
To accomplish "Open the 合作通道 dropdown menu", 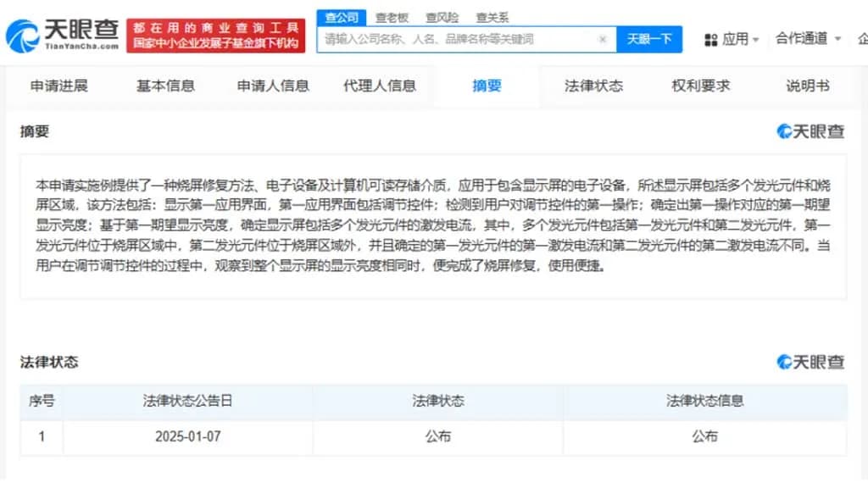I will [x=808, y=38].
